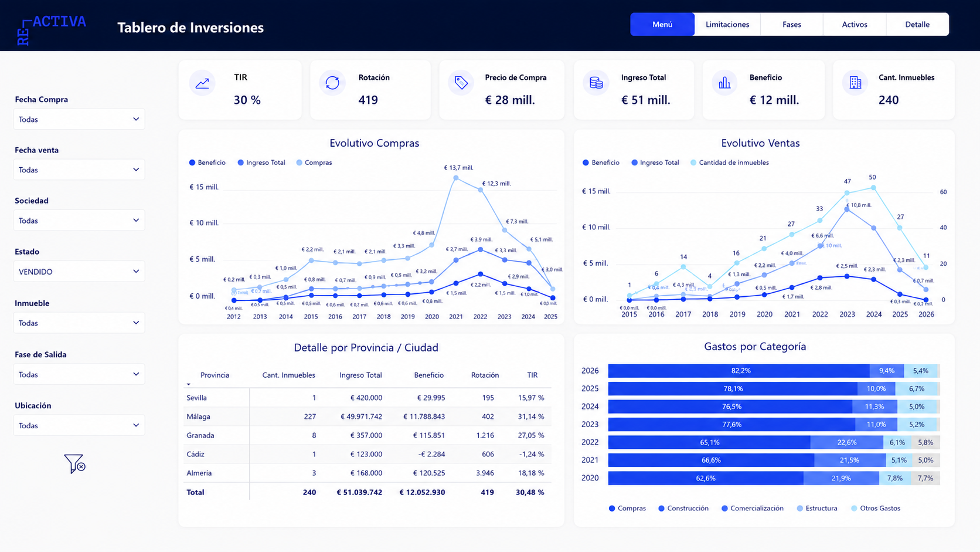Click the sort arrow under Provincia header

(x=189, y=384)
